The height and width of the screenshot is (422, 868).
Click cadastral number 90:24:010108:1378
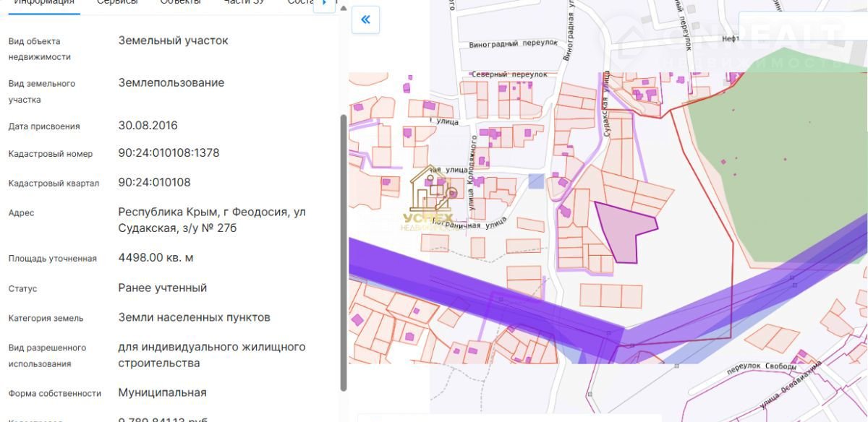tap(169, 153)
